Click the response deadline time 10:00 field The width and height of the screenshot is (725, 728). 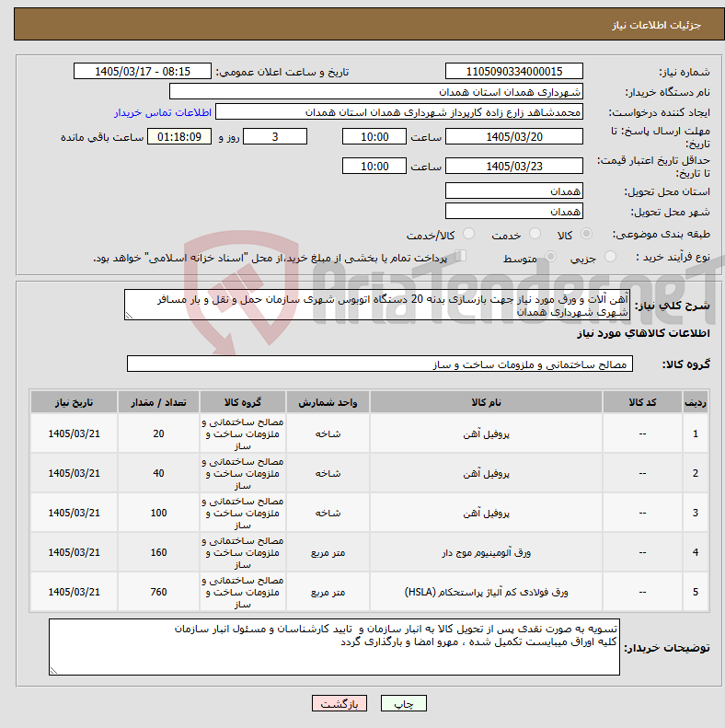pyautogui.click(x=374, y=136)
